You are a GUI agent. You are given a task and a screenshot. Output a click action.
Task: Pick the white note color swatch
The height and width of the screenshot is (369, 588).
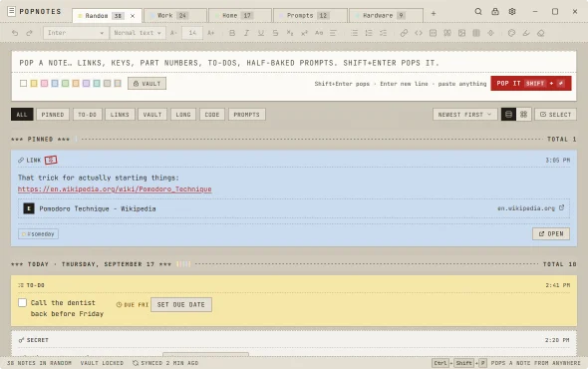tap(23, 83)
